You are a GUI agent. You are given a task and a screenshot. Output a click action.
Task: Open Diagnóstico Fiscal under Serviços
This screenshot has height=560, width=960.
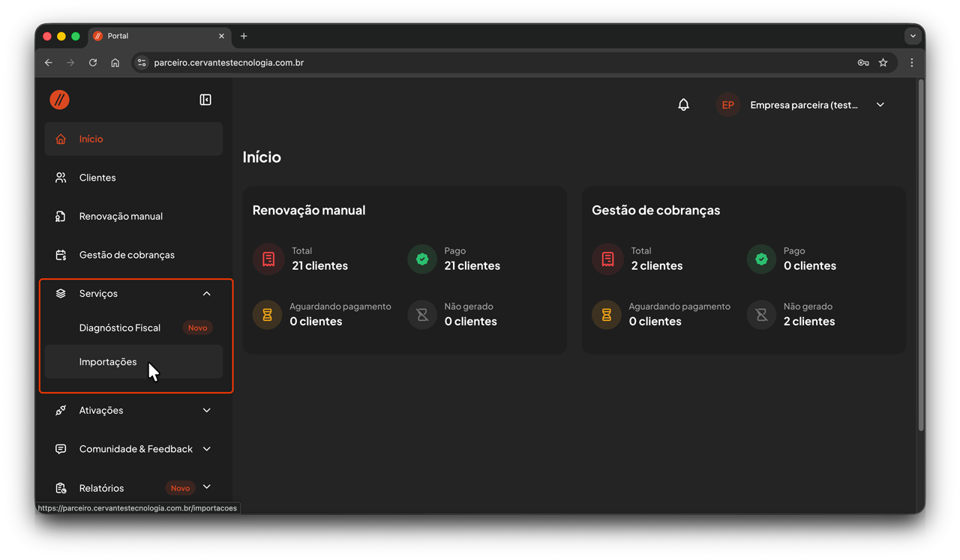pos(120,328)
